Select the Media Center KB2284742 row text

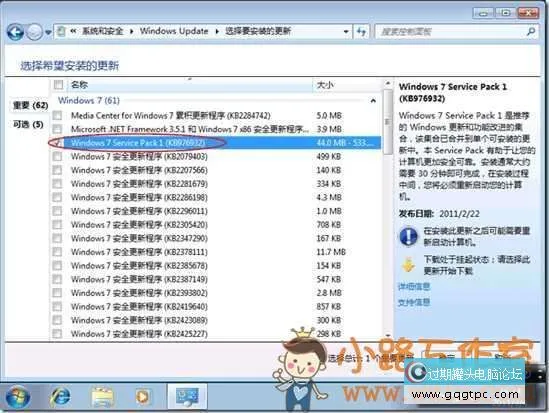coord(171,116)
